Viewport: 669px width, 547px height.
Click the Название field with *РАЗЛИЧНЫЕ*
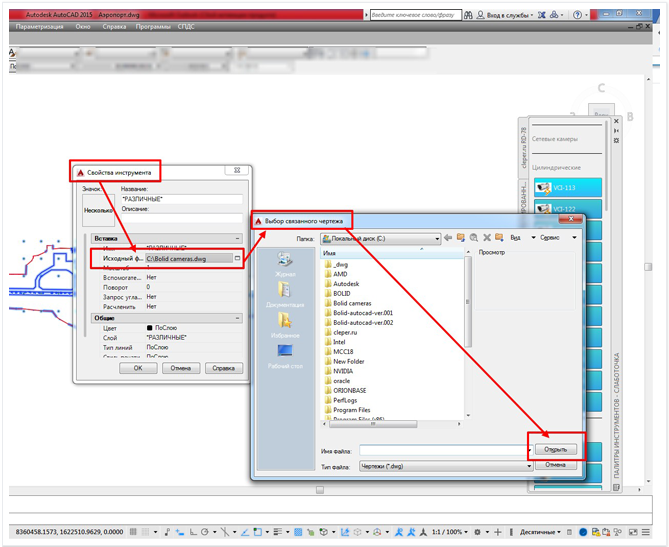(182, 199)
